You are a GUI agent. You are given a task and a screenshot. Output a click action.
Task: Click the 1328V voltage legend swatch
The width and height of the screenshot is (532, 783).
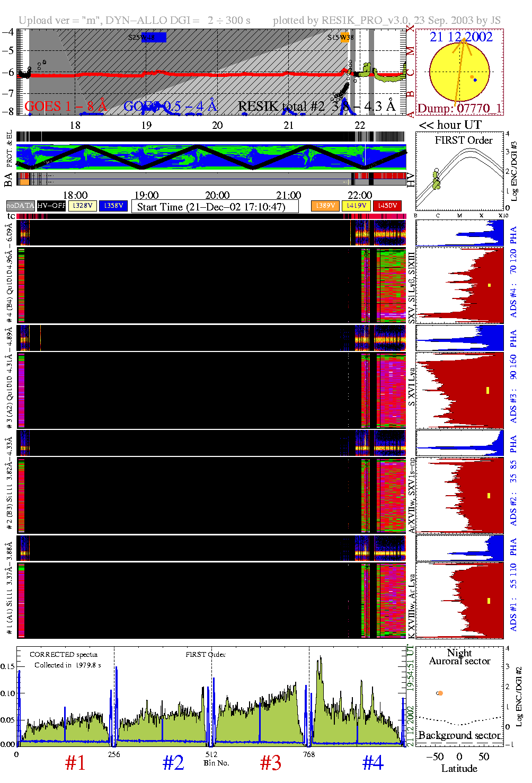(83, 206)
